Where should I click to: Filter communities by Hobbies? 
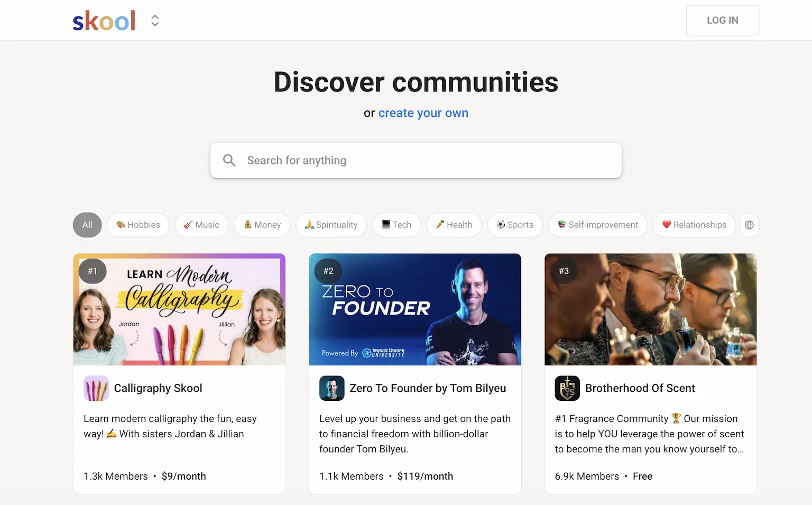point(138,225)
